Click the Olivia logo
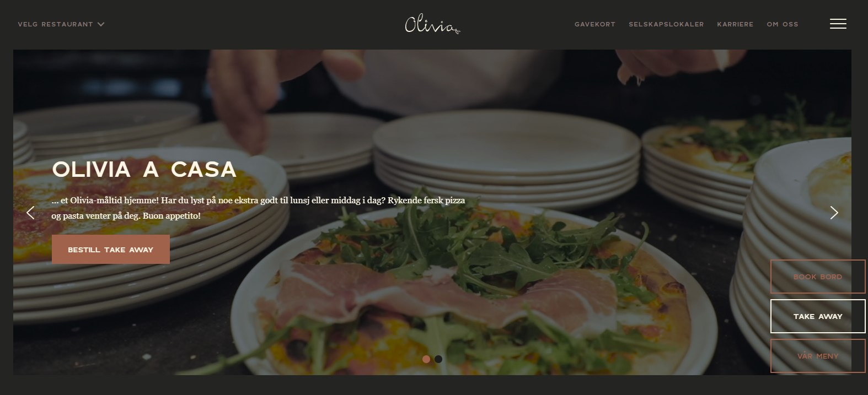The image size is (868, 395). (x=432, y=25)
